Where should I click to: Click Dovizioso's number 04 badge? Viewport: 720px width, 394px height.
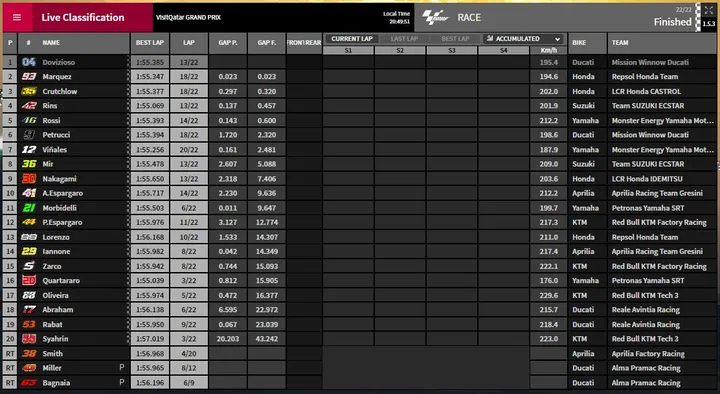[x=28, y=62]
